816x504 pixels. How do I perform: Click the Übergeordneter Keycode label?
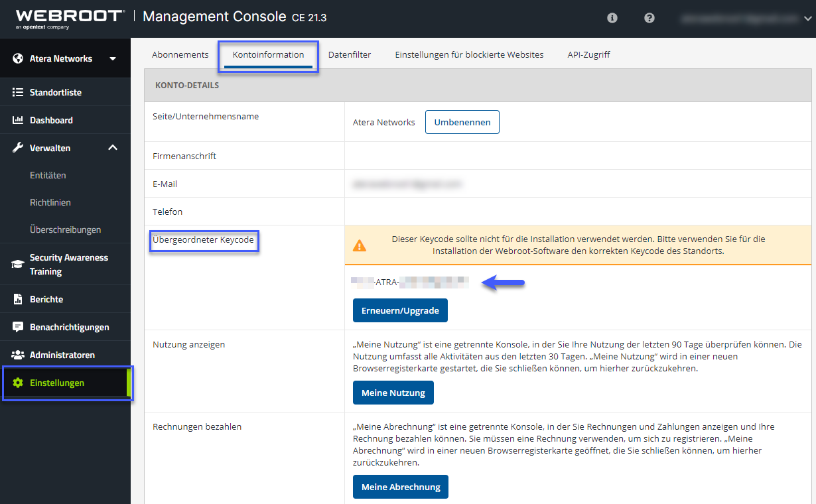(204, 239)
